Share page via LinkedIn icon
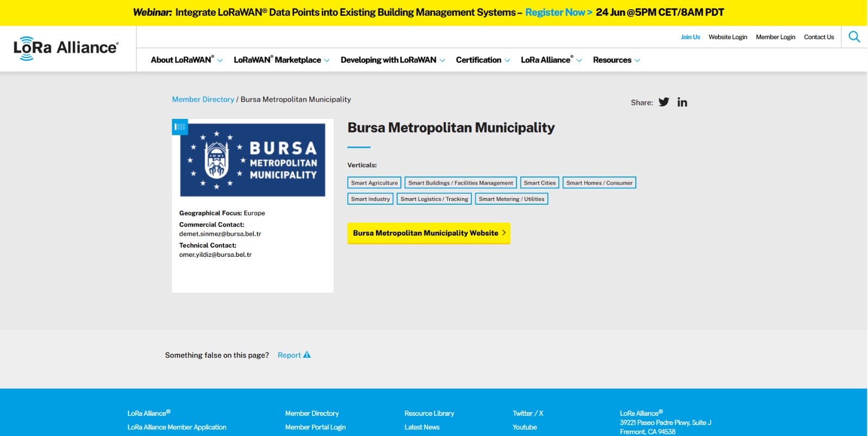 point(682,102)
